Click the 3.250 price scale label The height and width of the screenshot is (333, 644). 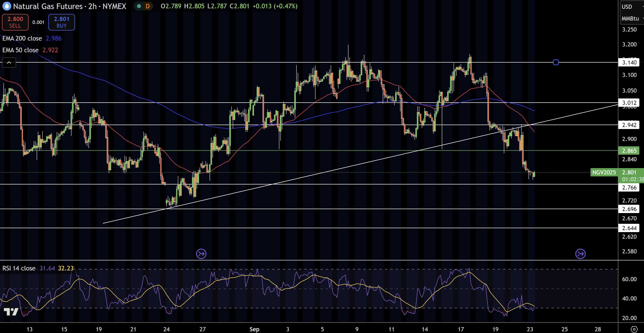click(x=629, y=30)
